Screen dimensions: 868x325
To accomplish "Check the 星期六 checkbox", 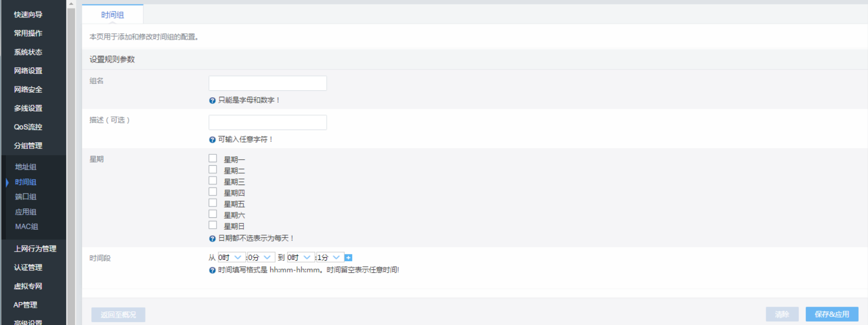I will 213,214.
